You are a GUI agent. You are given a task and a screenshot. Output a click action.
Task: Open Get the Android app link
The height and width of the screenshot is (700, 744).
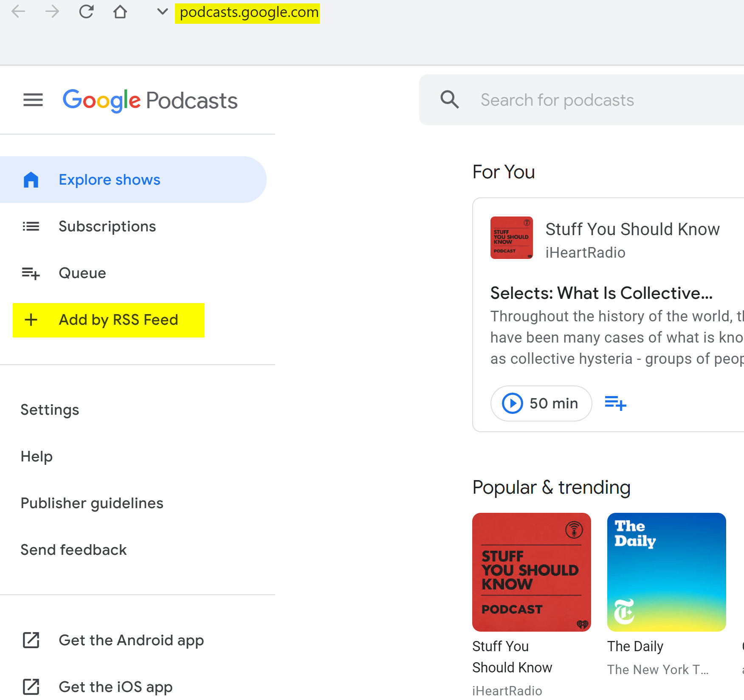point(131,640)
